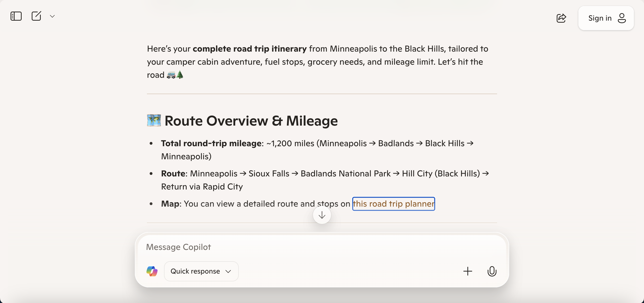Image resolution: width=644 pixels, height=303 pixels.
Task: Click the profile silhouette icon
Action: pos(622,18)
